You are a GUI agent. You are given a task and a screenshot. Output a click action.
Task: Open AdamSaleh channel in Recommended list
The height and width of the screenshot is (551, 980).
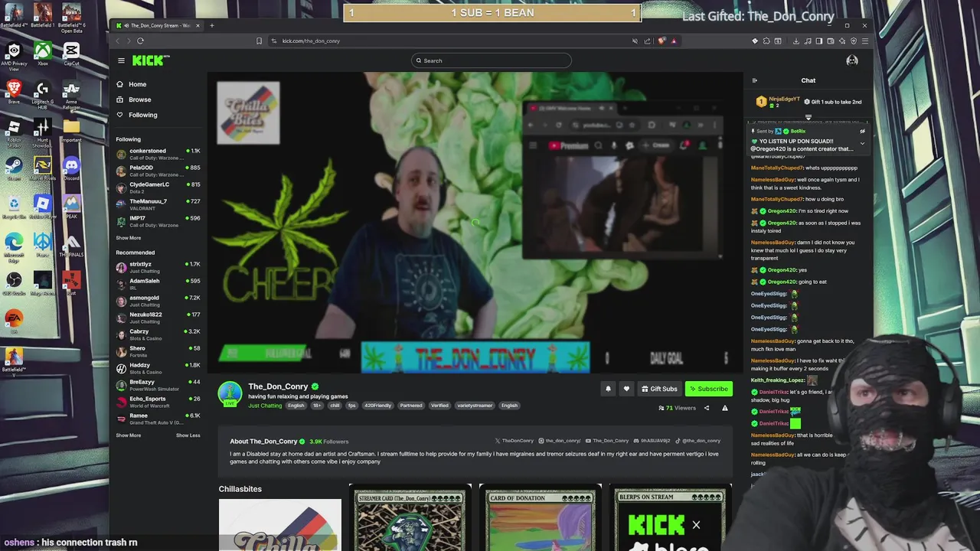158,284
